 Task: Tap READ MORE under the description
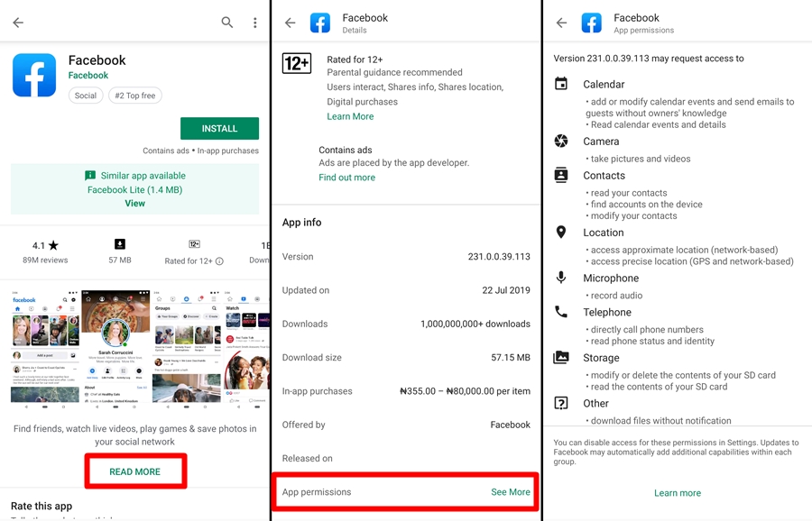pyautogui.click(x=135, y=471)
